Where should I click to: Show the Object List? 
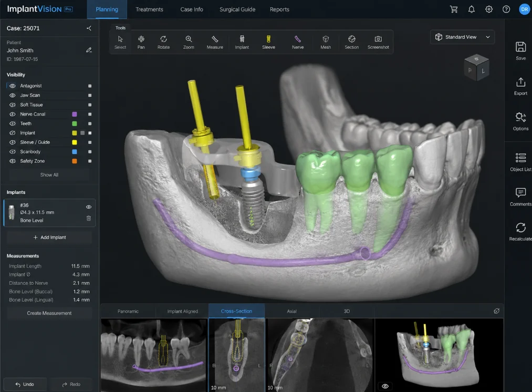tap(521, 162)
